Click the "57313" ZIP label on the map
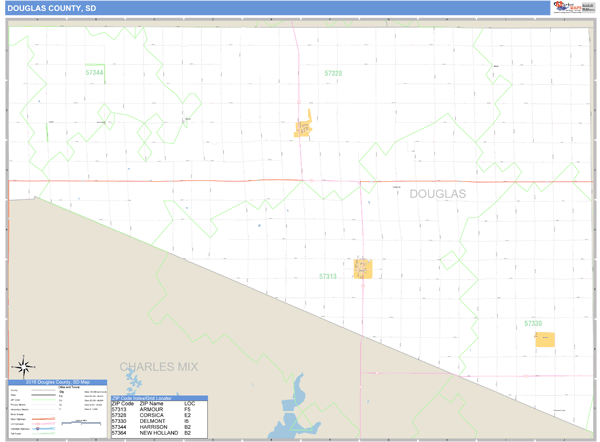600x442 pixels. [328, 276]
